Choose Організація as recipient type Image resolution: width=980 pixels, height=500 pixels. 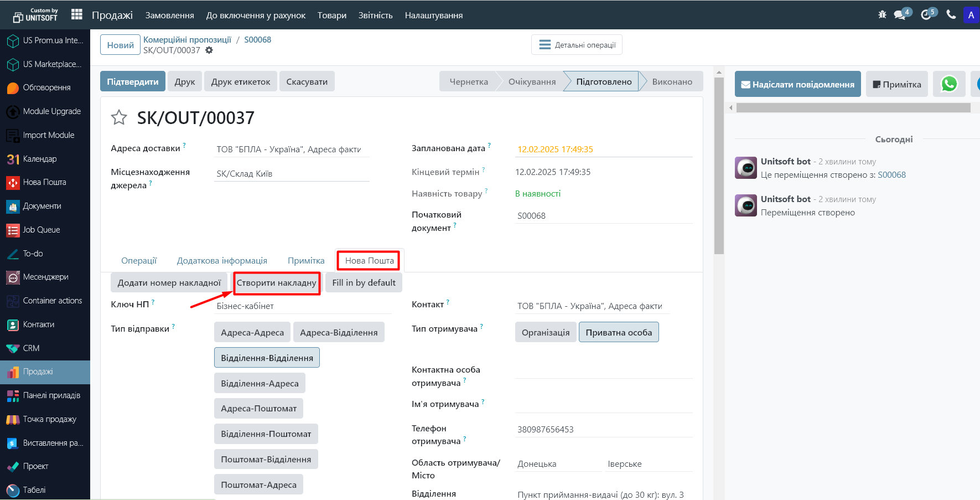tap(545, 332)
